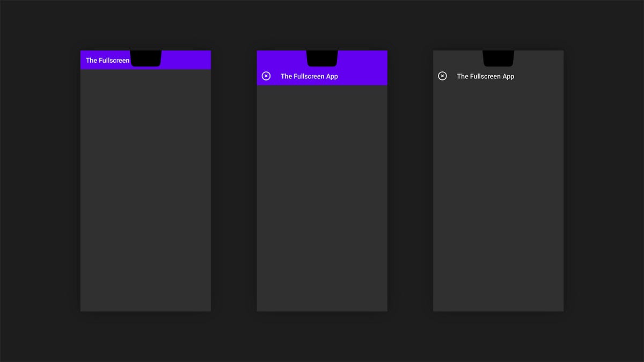This screenshot has height=362, width=644.
Task: Tap 'The Fullscreen App' text on the right screen
Action: point(485,76)
